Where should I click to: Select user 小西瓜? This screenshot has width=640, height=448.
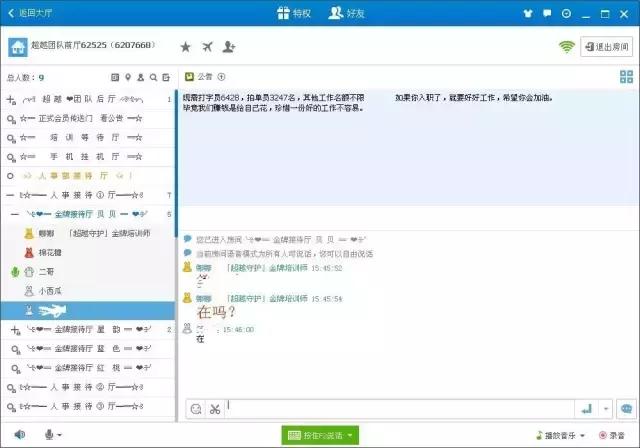pyautogui.click(x=87, y=291)
